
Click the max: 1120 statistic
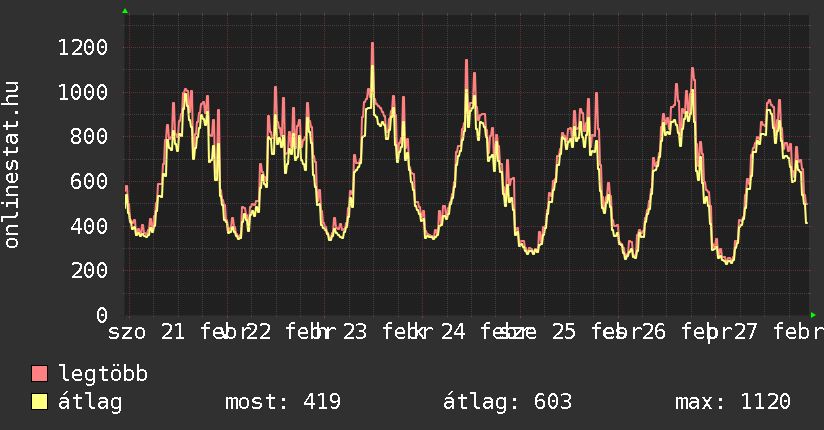click(733, 402)
